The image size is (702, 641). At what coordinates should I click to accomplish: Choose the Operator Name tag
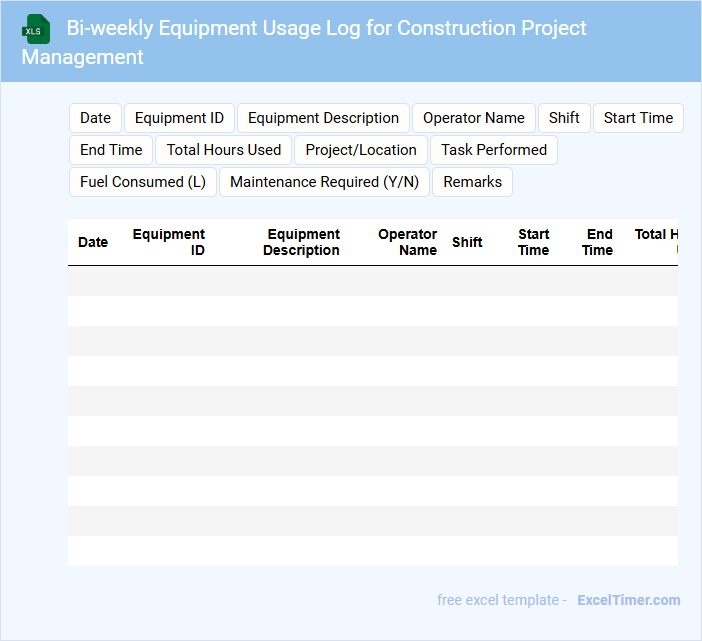(473, 118)
